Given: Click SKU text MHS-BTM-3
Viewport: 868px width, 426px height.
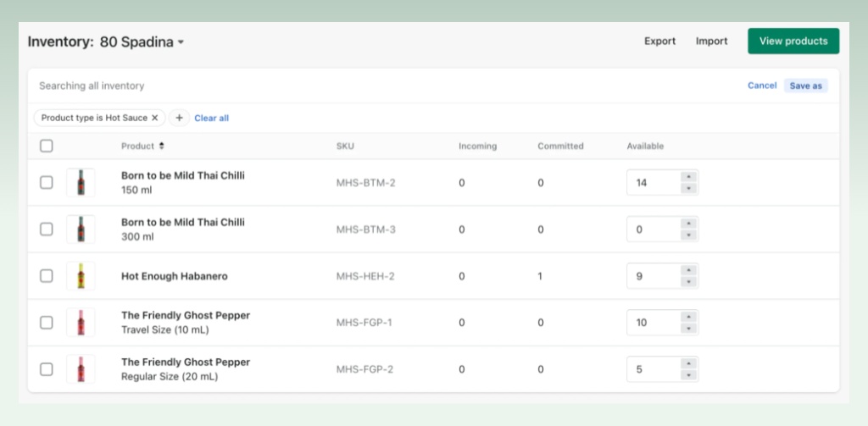Looking at the screenshot, I should pyautogui.click(x=365, y=229).
